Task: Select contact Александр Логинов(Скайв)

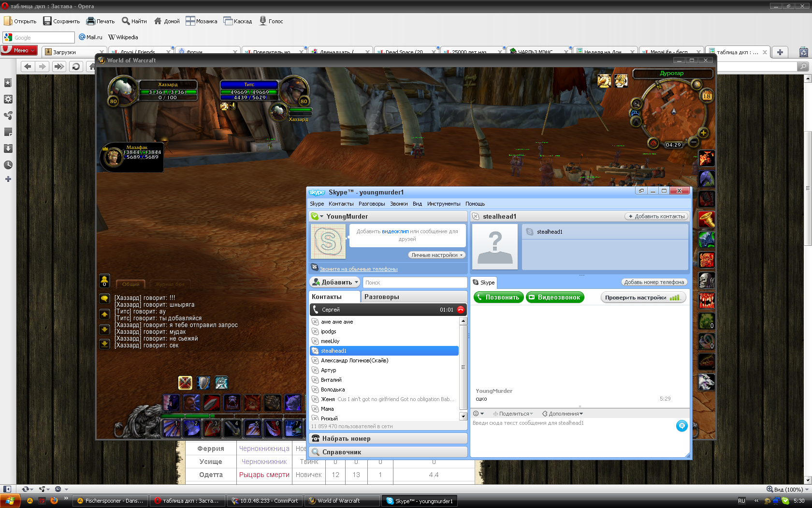Action: click(x=384, y=360)
